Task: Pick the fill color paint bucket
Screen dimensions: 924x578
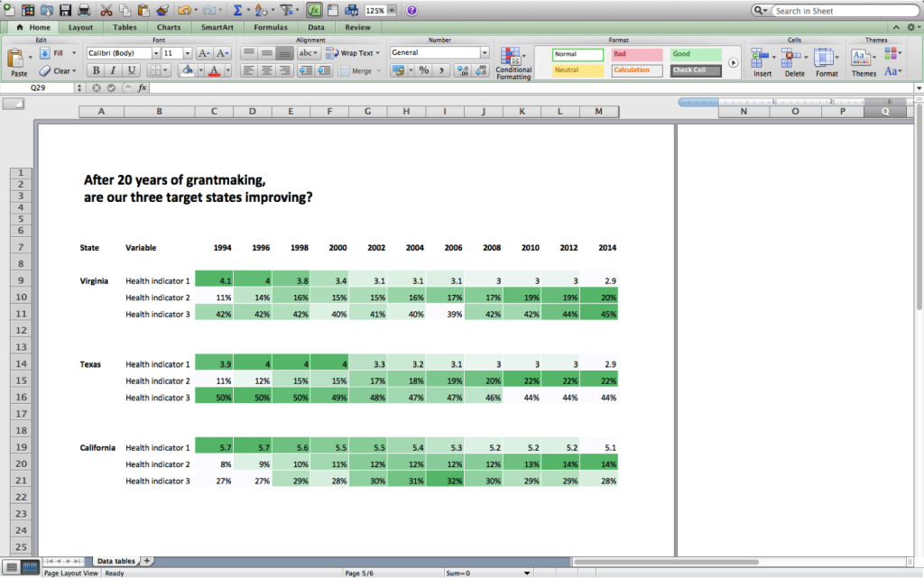Action: point(188,70)
